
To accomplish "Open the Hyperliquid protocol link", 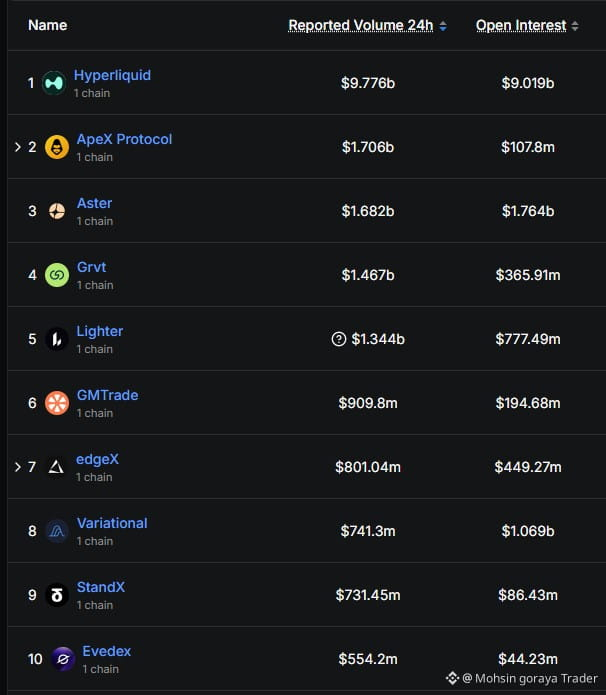I will tap(112, 75).
